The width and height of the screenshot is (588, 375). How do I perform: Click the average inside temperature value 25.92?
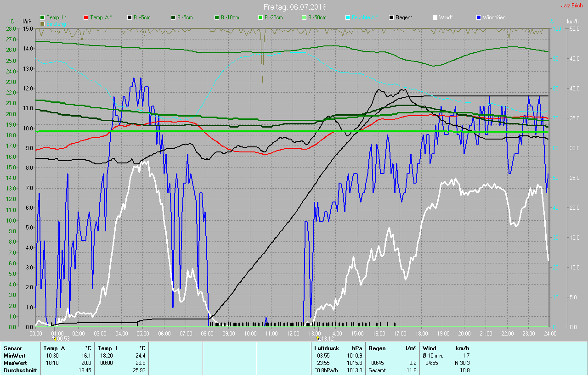tap(139, 370)
